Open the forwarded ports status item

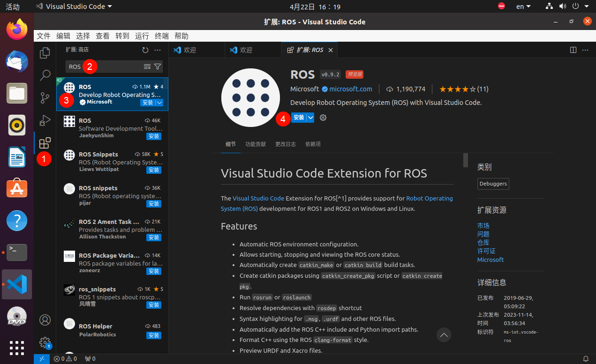tap(90, 359)
